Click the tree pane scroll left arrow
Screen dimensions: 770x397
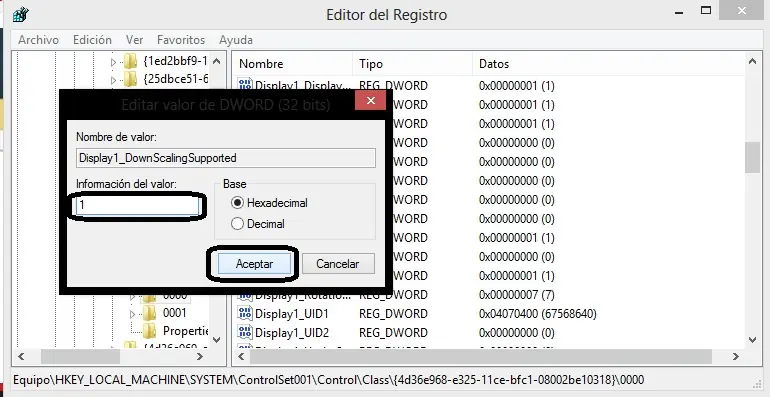pos(22,357)
